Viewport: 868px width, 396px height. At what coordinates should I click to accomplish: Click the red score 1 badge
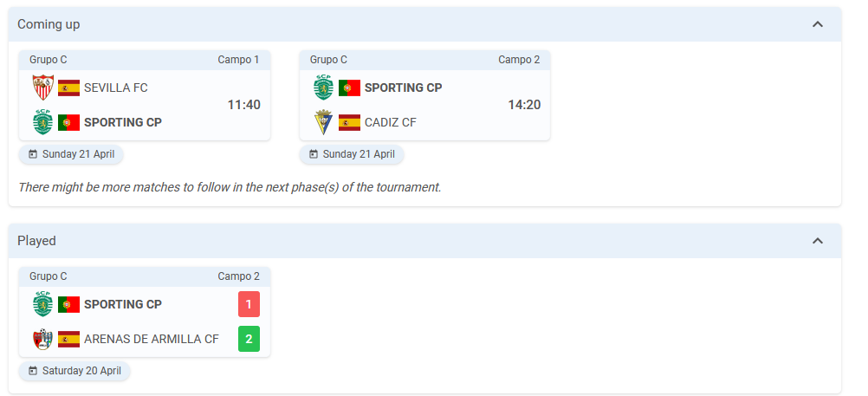click(x=249, y=304)
